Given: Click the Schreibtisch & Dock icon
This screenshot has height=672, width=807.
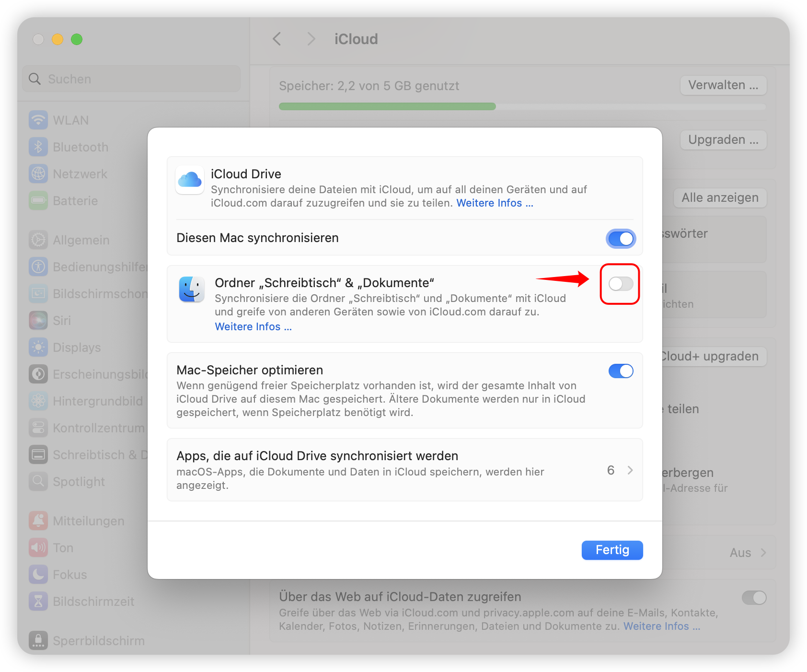Looking at the screenshot, I should point(38,454).
